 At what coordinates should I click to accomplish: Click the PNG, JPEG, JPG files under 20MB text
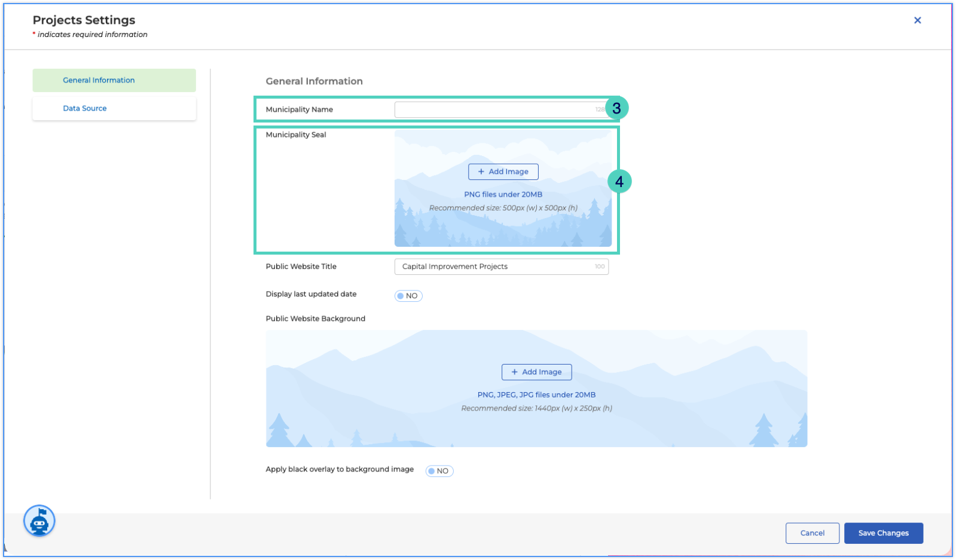[537, 394]
